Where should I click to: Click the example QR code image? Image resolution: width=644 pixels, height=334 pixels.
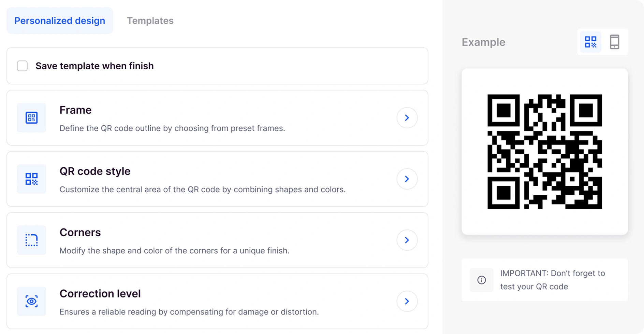pyautogui.click(x=544, y=152)
